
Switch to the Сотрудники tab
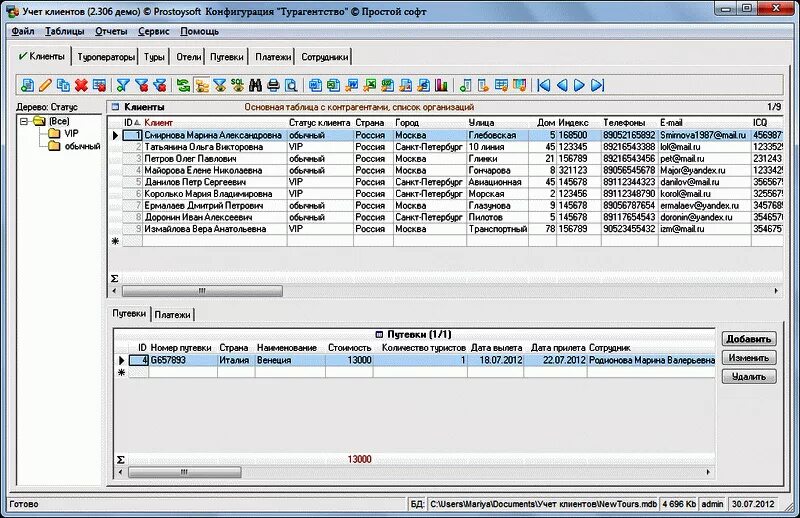(x=324, y=57)
